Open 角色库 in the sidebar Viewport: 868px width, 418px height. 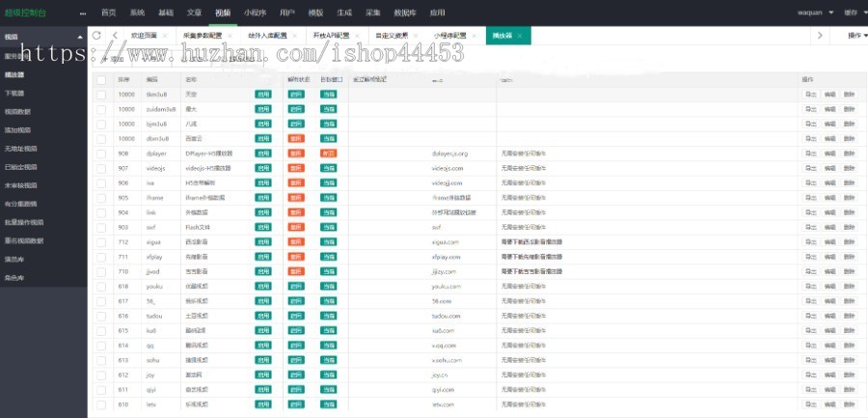pyautogui.click(x=14, y=278)
